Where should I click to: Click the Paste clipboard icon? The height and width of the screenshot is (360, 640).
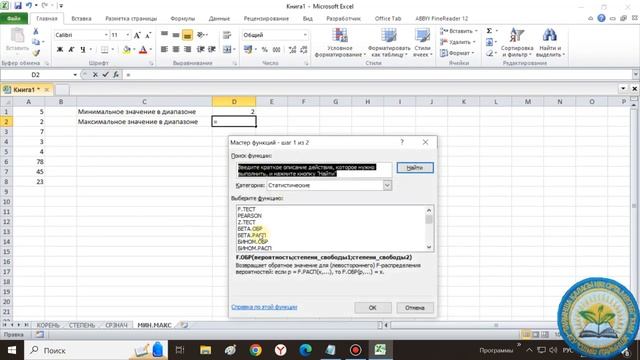point(17,36)
